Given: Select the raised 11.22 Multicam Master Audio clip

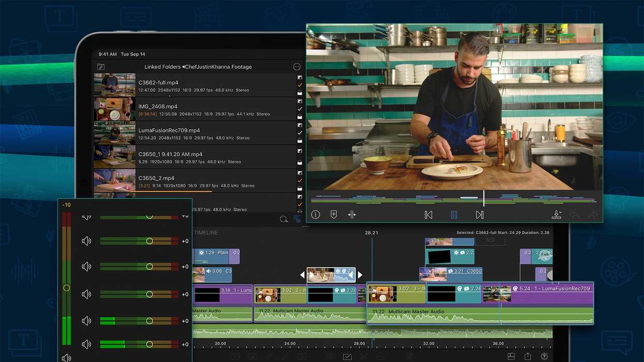Looking at the screenshot, I should [x=480, y=315].
